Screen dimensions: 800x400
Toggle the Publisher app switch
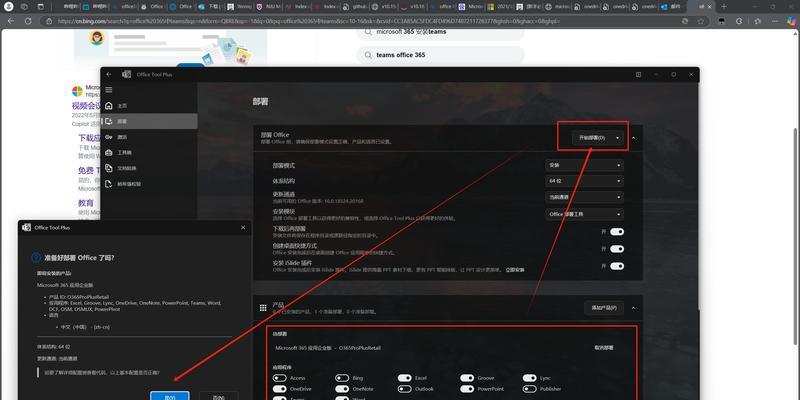tap(530, 389)
